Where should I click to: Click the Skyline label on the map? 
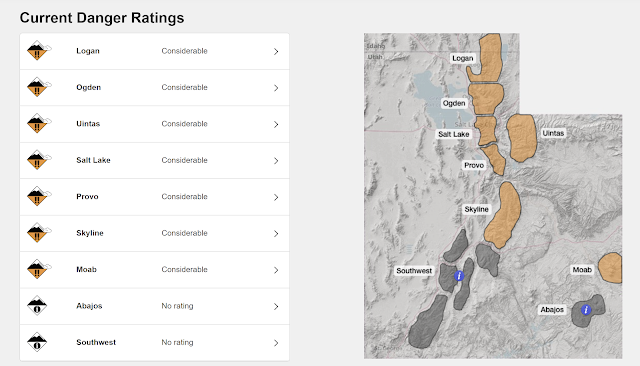[x=476, y=209]
